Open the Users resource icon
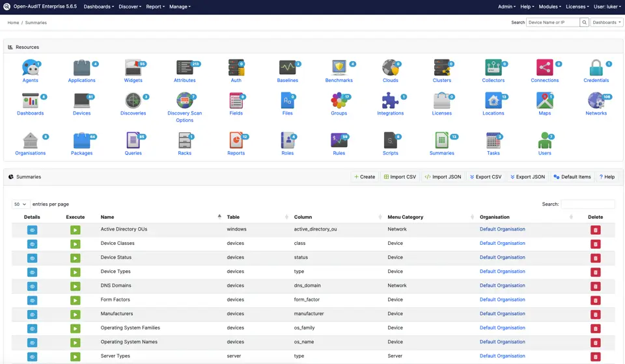 click(544, 141)
